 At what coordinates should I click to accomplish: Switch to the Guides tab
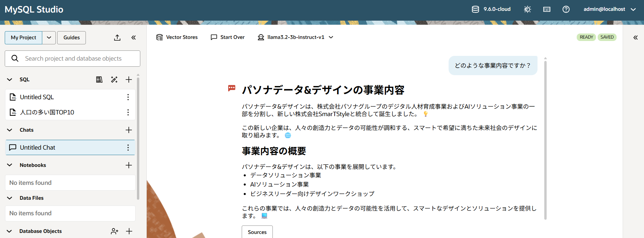71,38
